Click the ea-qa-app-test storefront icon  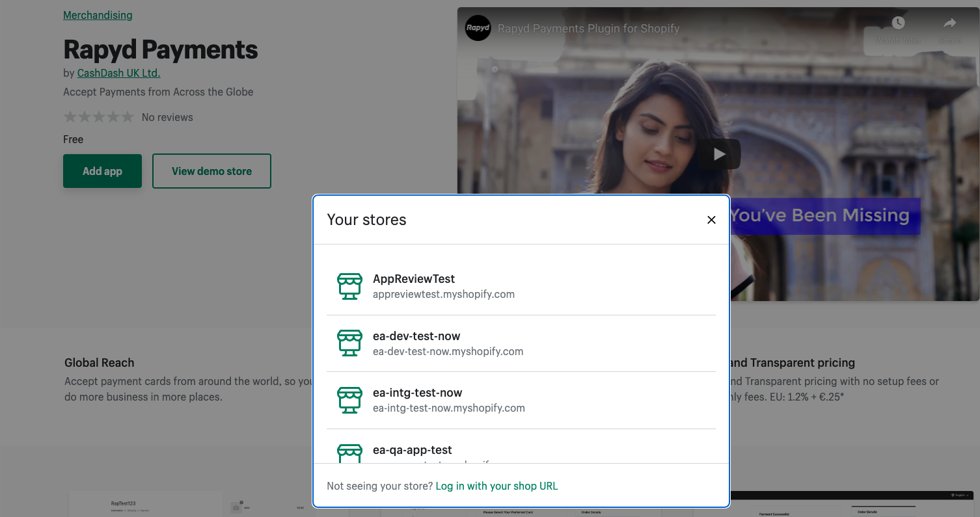[349, 453]
